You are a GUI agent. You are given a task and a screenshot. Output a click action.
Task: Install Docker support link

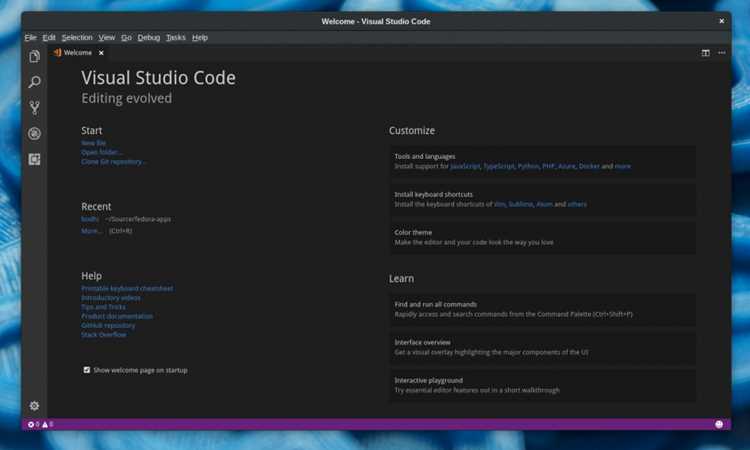tap(589, 166)
